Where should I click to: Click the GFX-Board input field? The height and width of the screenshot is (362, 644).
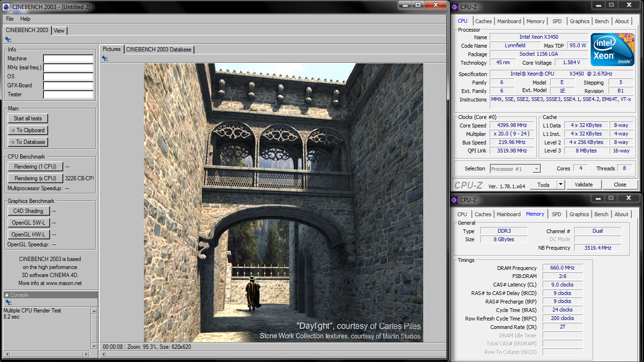(x=68, y=85)
